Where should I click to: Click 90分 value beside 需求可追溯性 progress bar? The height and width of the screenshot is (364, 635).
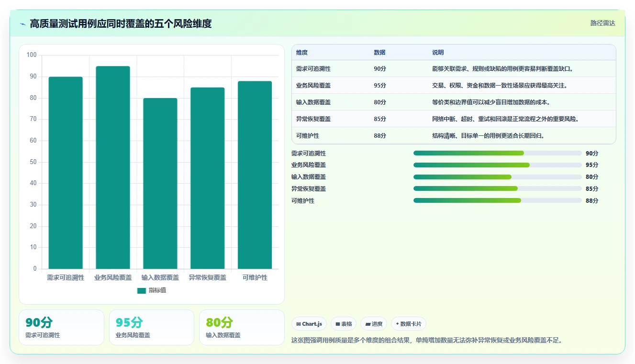(592, 154)
